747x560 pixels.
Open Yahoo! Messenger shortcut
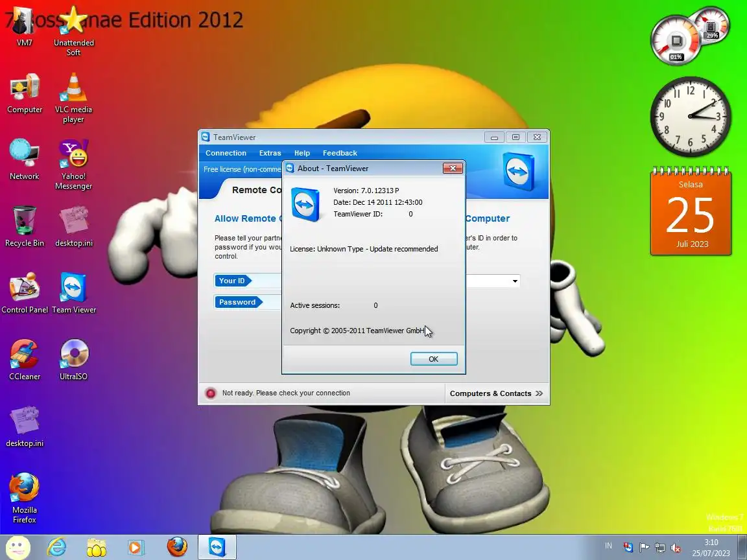(x=73, y=165)
